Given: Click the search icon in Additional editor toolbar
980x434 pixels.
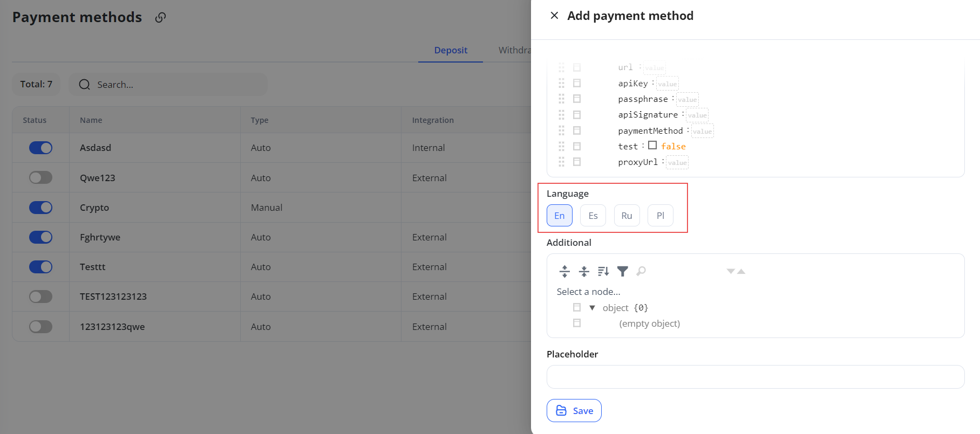Looking at the screenshot, I should (641, 271).
